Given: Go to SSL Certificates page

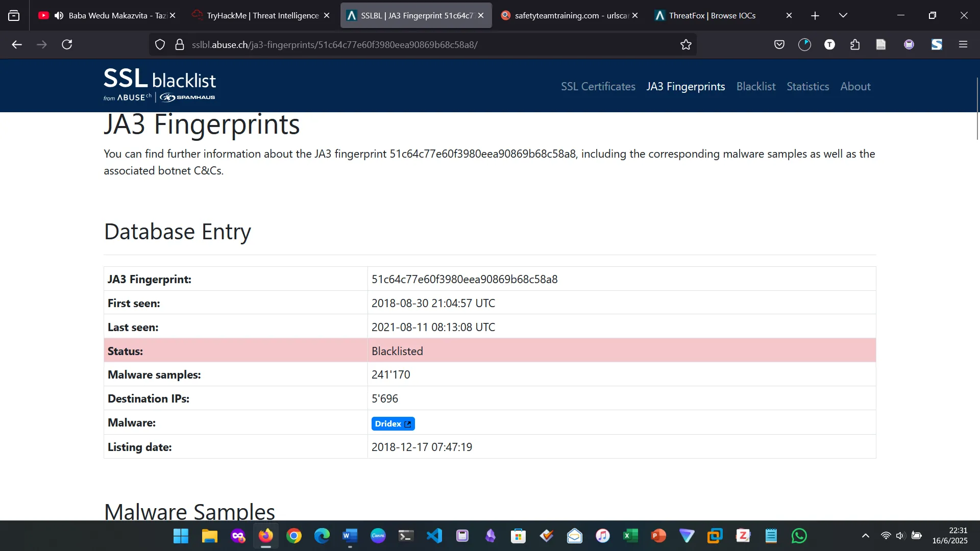Looking at the screenshot, I should (x=598, y=87).
